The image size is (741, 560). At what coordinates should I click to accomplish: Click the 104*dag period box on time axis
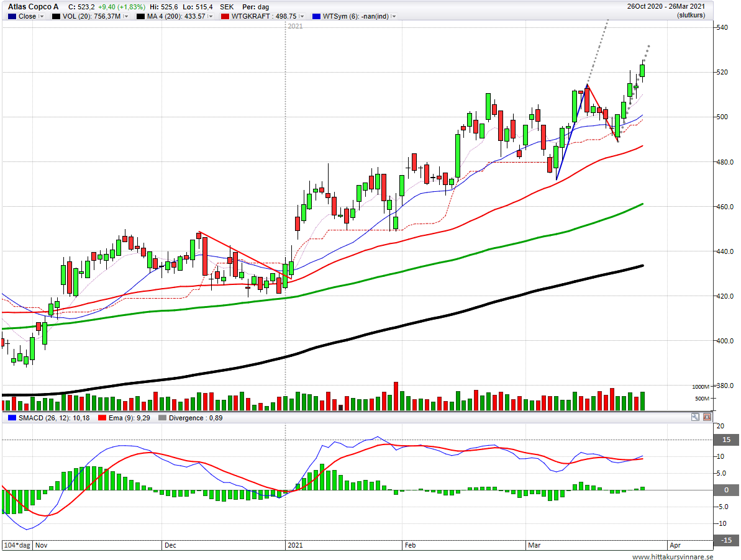(17, 545)
